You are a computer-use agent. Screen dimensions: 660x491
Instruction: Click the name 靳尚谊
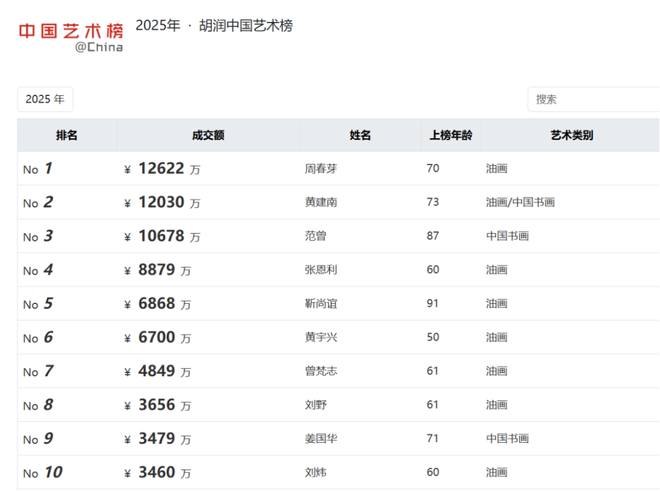tap(321, 304)
